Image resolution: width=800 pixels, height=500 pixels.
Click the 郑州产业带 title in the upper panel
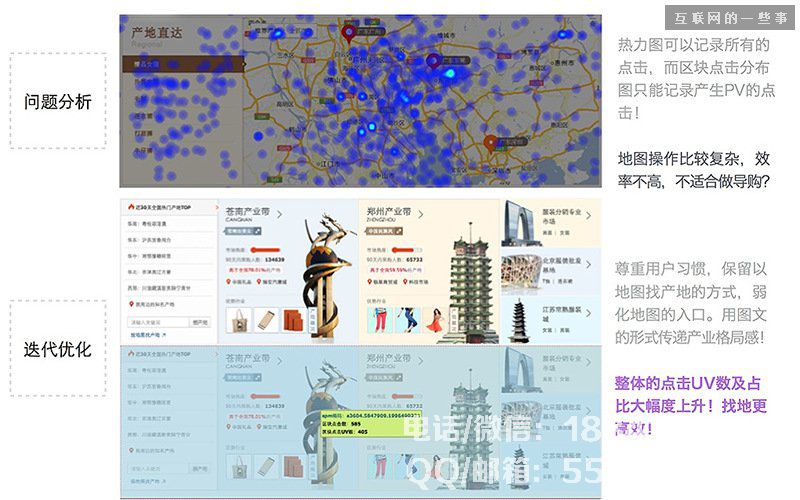[x=388, y=211]
